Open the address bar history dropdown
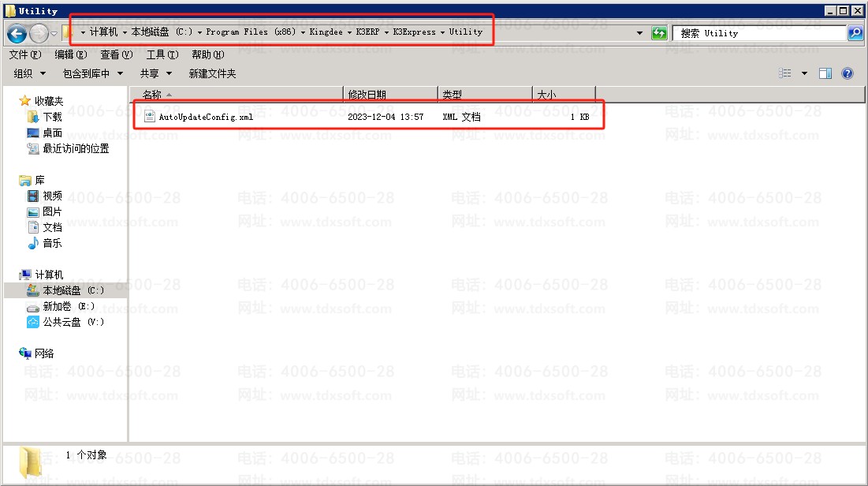 tap(639, 33)
